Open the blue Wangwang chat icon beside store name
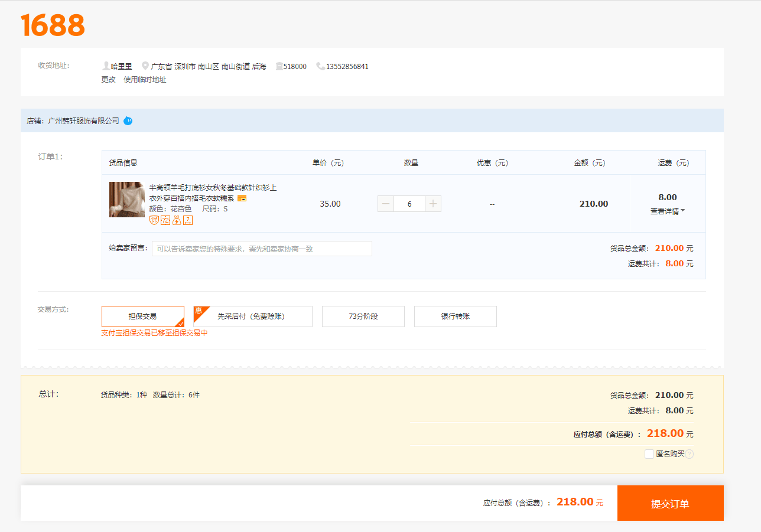Viewport: 761px width, 532px height. tap(128, 121)
